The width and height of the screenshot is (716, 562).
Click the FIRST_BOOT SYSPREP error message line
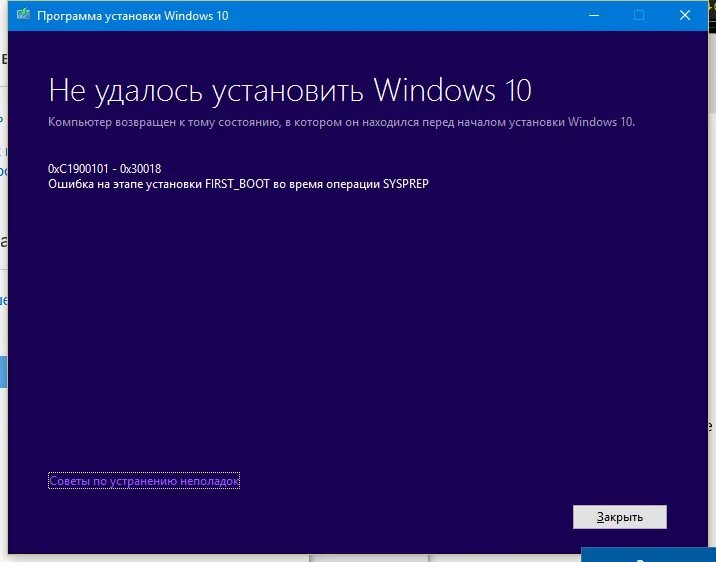click(238, 184)
